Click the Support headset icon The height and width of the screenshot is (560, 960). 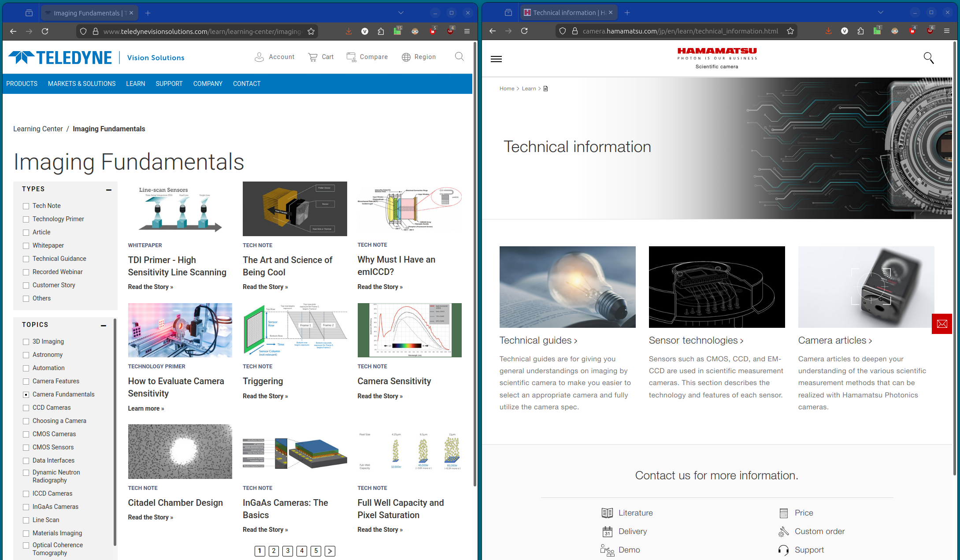783,550
